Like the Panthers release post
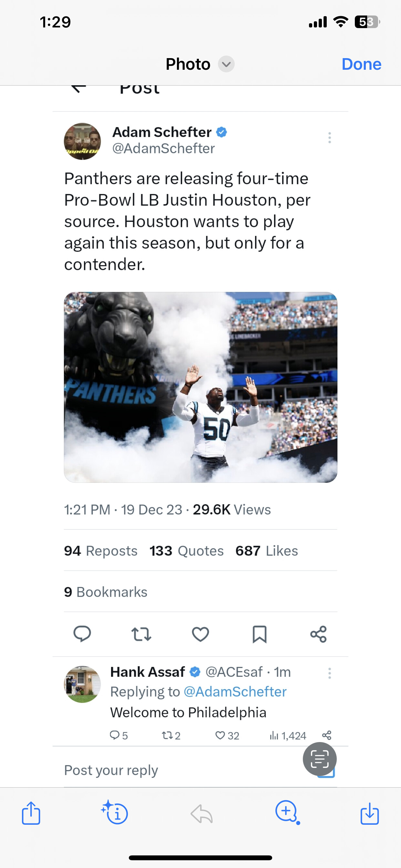Viewport: 401px width, 868px height. click(x=200, y=634)
